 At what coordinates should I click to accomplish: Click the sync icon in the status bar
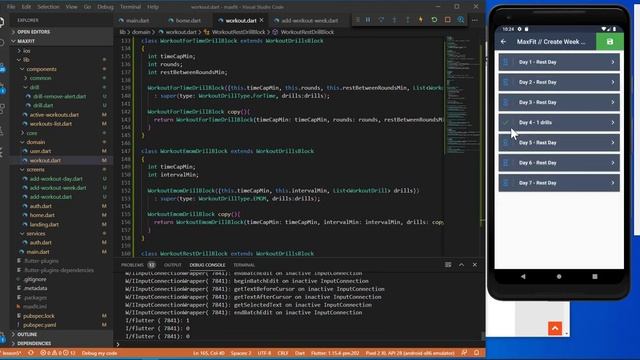click(x=31, y=353)
